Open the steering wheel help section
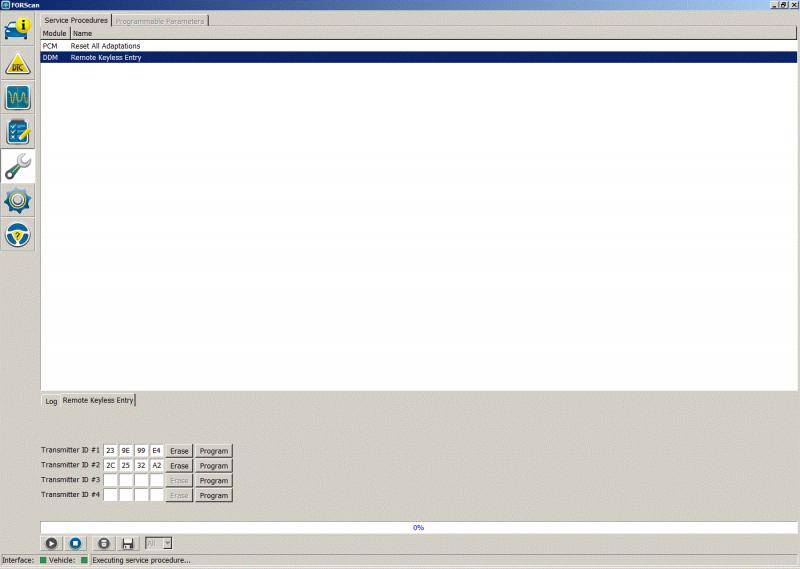This screenshot has width=800, height=569. (x=18, y=234)
